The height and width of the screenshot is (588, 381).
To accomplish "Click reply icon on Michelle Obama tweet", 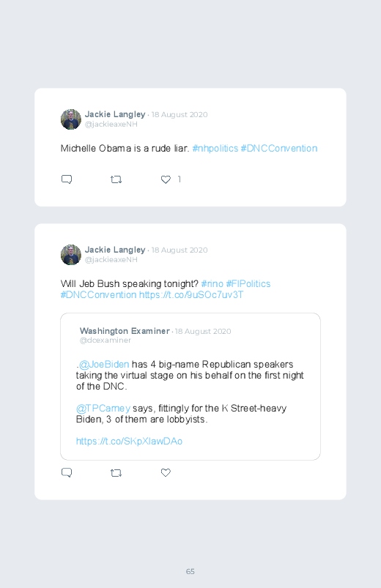I will click(x=67, y=179).
